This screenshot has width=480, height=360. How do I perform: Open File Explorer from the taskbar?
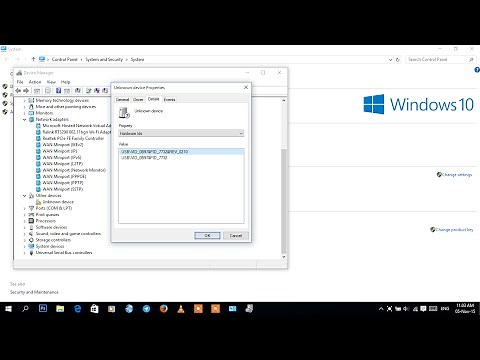(60, 309)
